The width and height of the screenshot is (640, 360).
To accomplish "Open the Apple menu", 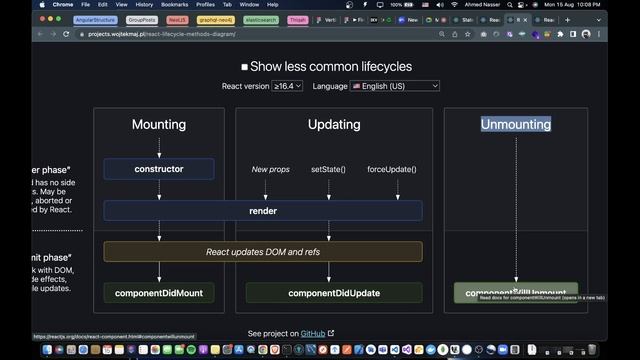I will [x=42, y=5].
